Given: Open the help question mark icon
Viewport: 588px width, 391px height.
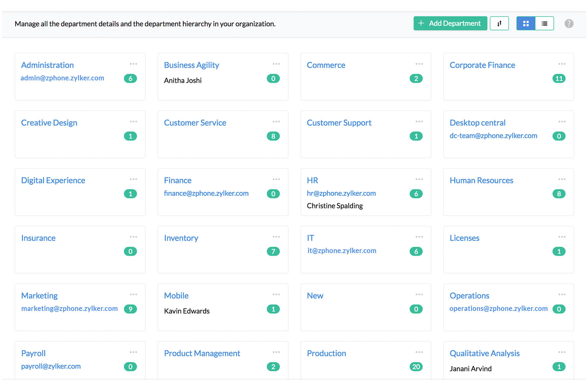Looking at the screenshot, I should point(569,23).
